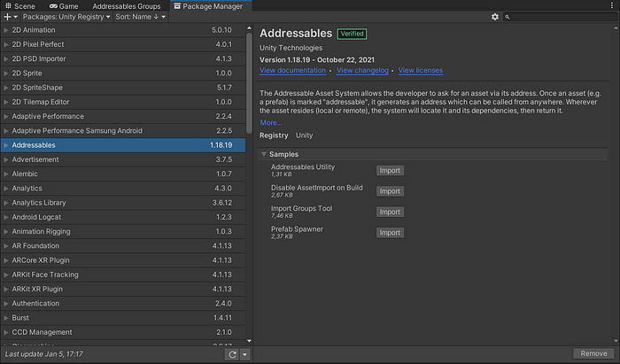Open the View changelog link
620x364 pixels.
[x=362, y=70]
